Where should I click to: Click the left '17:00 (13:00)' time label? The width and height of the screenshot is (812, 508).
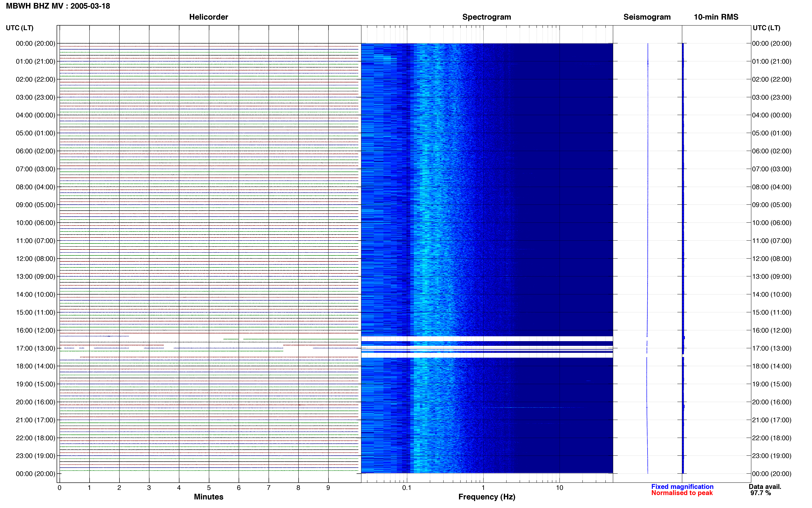[x=36, y=348]
